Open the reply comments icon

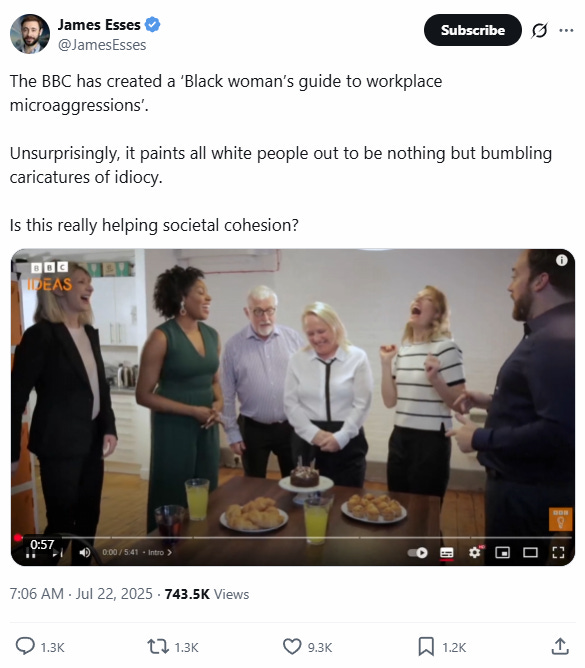[25, 646]
